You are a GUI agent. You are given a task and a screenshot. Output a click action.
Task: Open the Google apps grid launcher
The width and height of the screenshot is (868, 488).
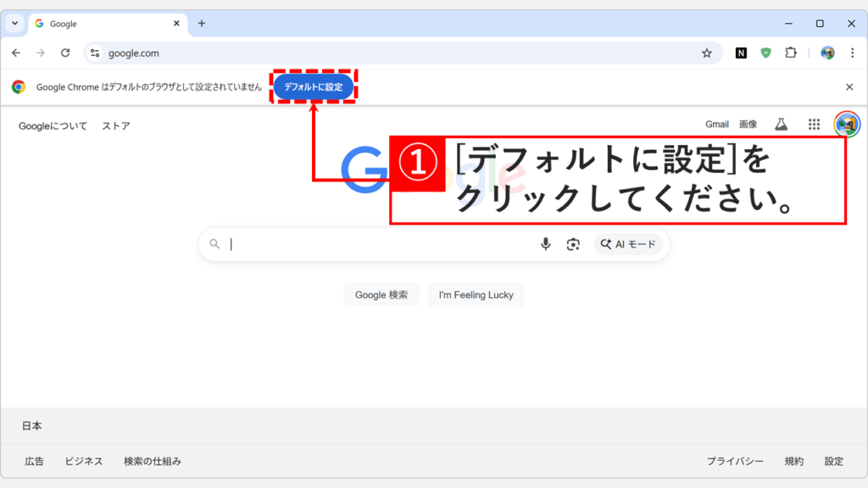(x=814, y=124)
